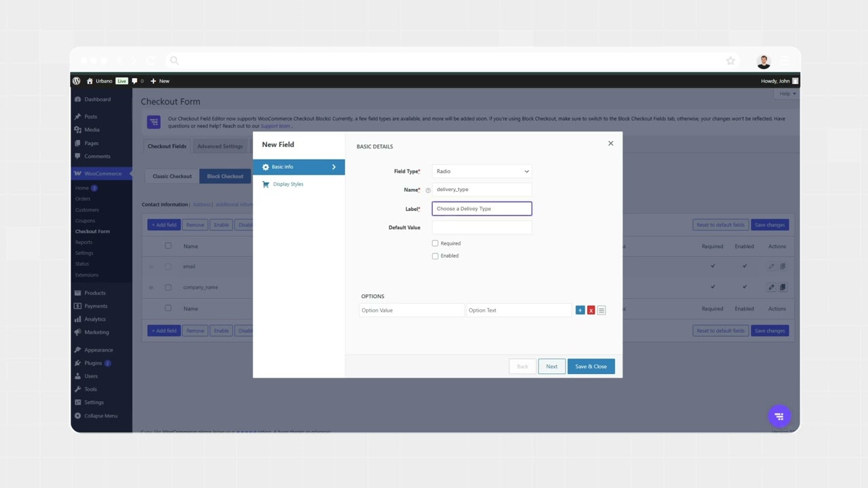
Task: Click the Label input field
Action: [x=482, y=209]
